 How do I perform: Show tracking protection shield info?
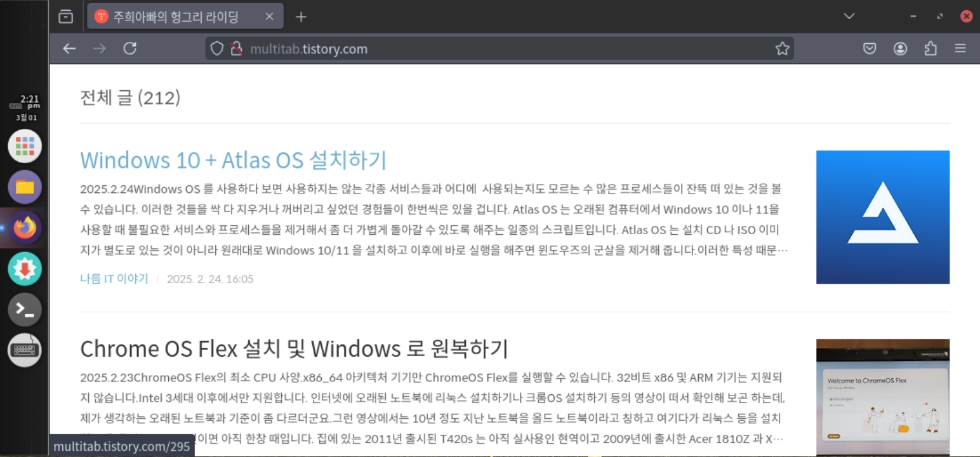(x=216, y=49)
